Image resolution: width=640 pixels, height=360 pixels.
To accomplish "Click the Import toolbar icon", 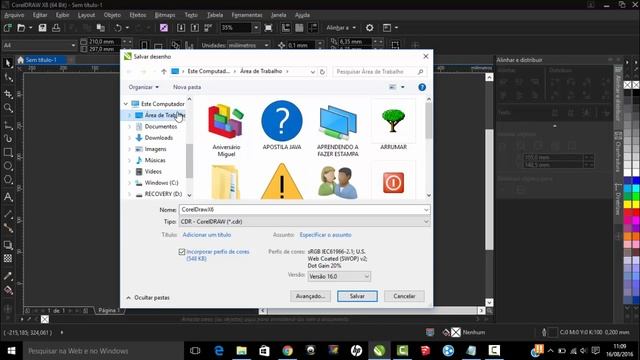I will coord(181,28).
